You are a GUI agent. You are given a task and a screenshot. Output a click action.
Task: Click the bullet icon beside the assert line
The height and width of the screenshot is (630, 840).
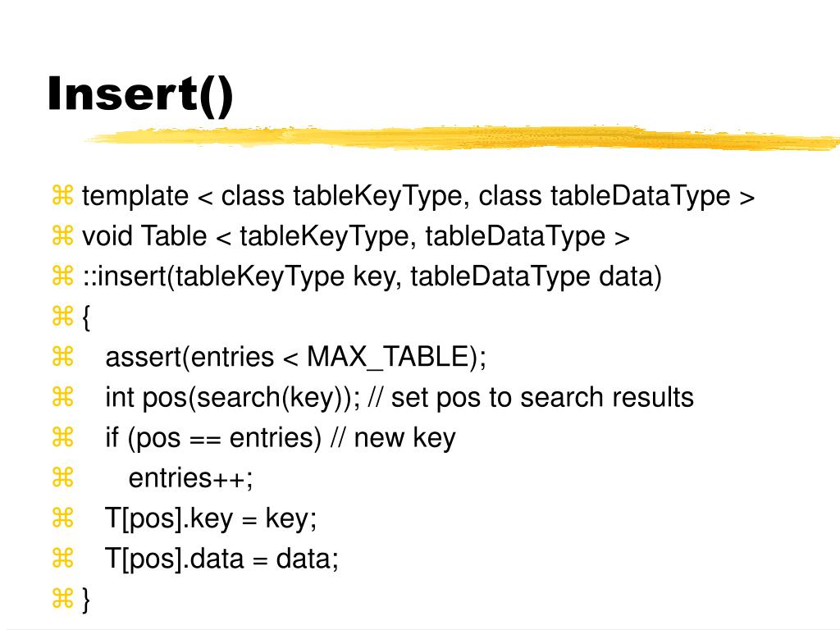click(x=62, y=357)
